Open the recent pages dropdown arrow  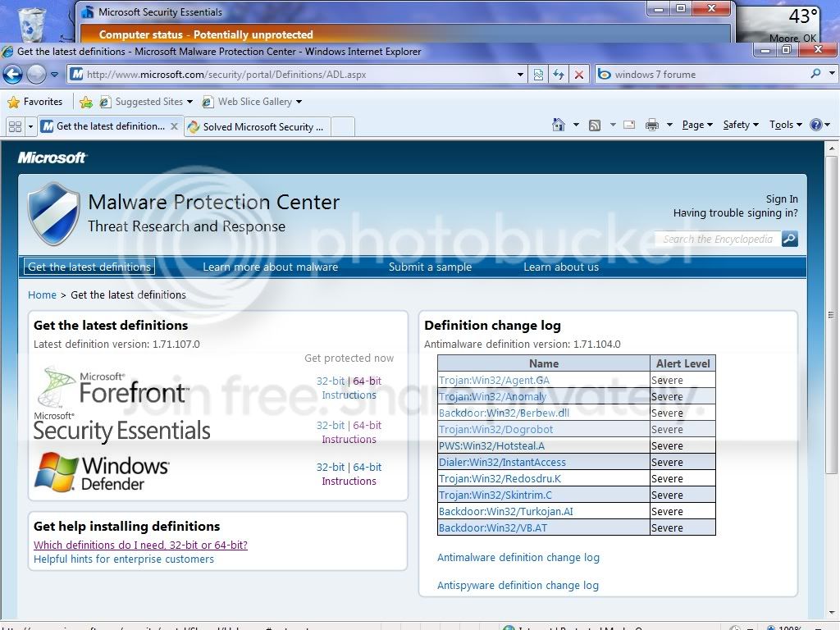click(x=54, y=75)
